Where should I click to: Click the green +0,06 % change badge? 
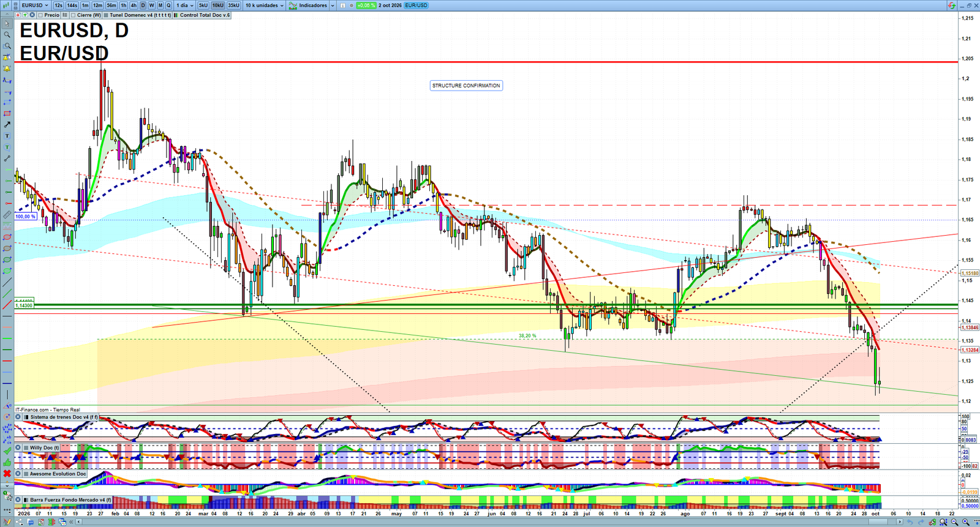click(366, 6)
